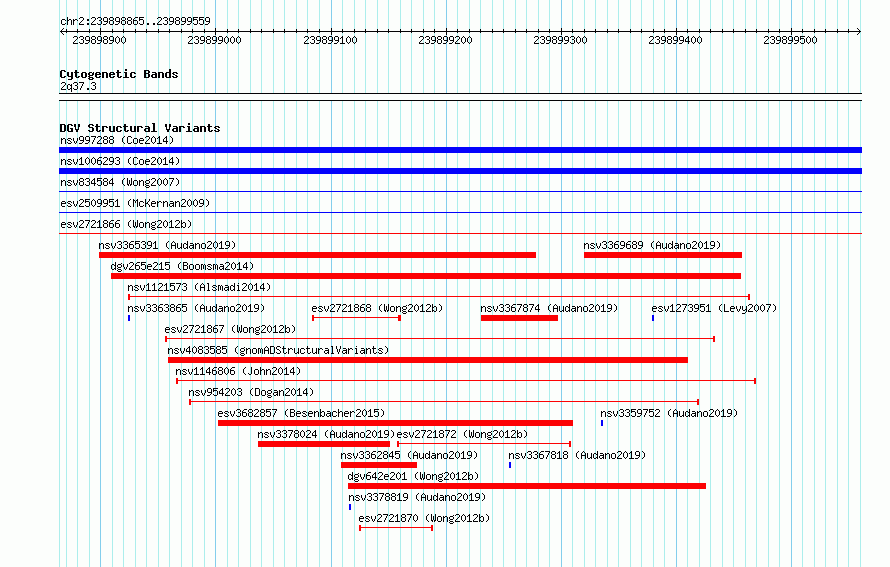Image resolution: width=890 pixels, height=567 pixels.
Task: Open the nsv954203 (Dogan2014) label
Action: (x=251, y=392)
